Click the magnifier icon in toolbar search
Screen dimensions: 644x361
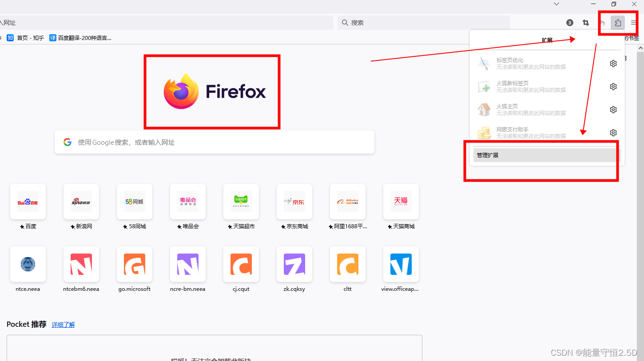(345, 23)
